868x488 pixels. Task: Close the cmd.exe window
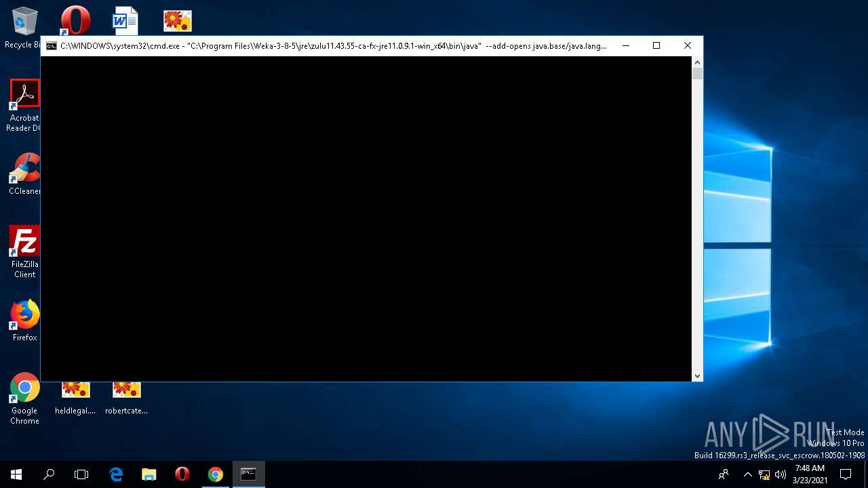click(688, 46)
